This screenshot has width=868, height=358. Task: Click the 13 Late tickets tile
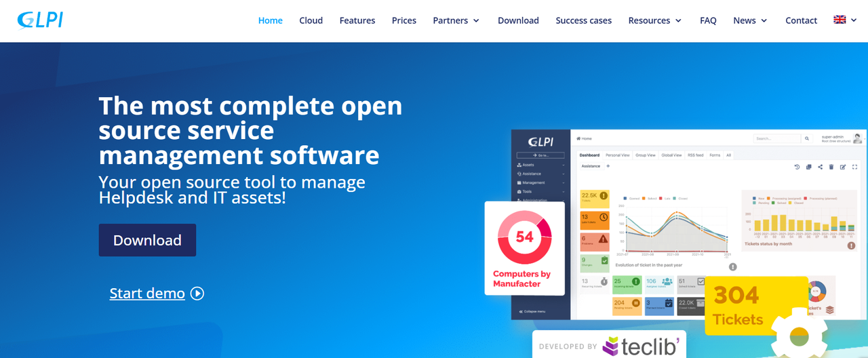pyautogui.click(x=595, y=220)
